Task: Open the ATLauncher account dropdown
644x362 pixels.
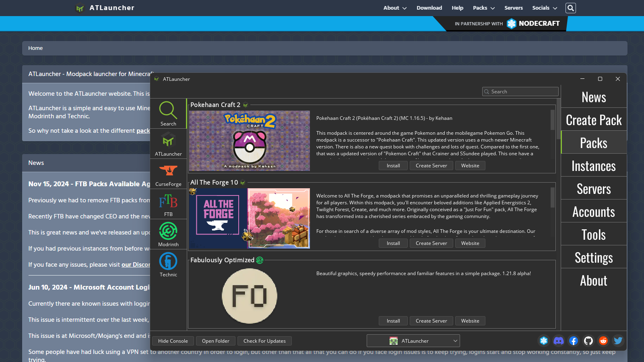Action: tap(413, 341)
